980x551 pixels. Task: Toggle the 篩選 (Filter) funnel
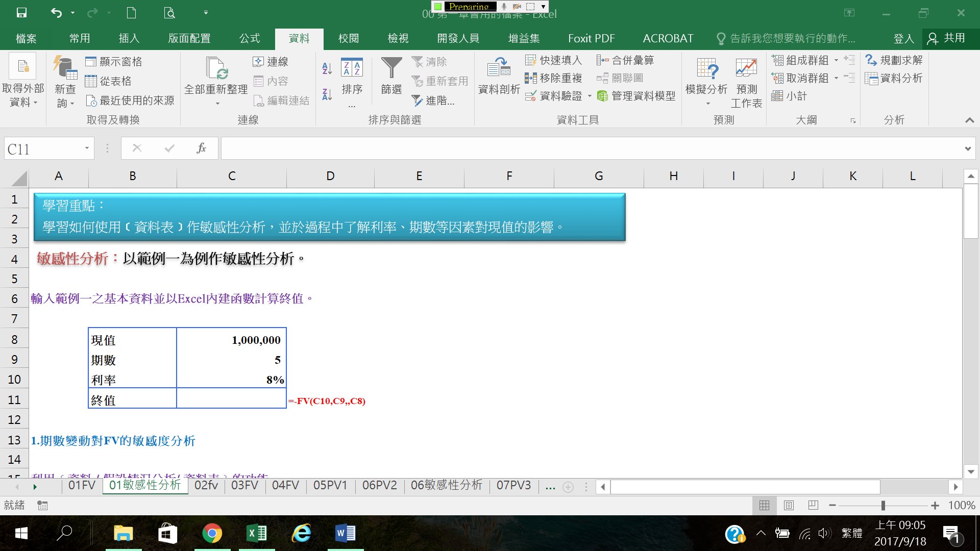391,76
